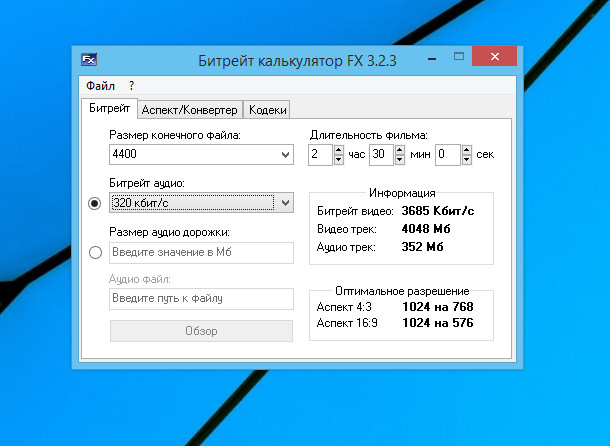Screen dimensions: 610x446
Task: Open the Файл menu
Action: tap(100, 86)
